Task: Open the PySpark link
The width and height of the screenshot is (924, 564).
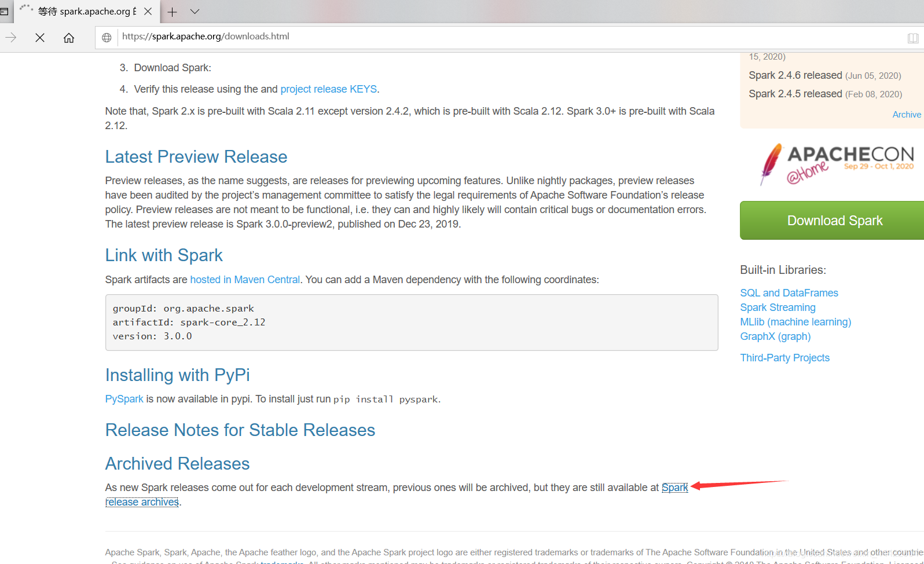Action: tap(124, 399)
